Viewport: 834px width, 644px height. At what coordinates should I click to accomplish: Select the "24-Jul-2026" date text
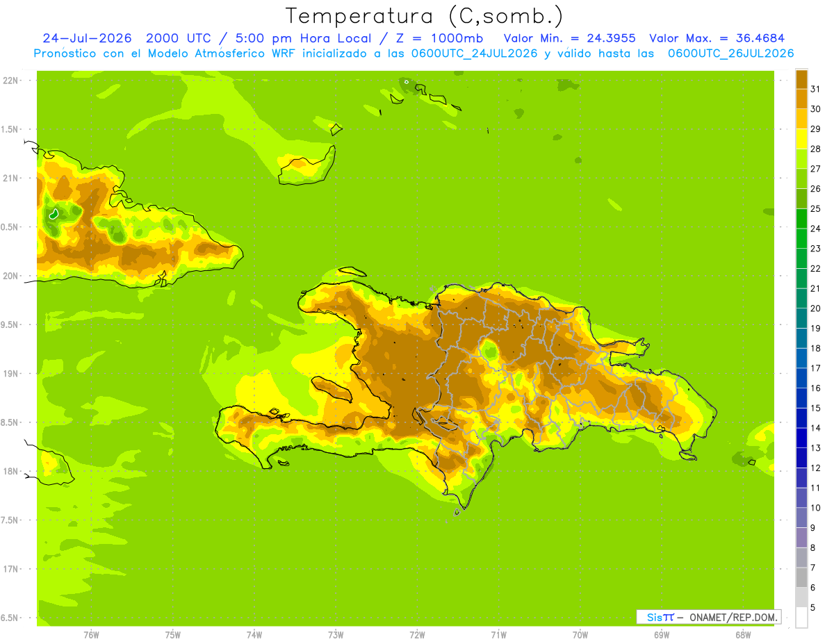pyautogui.click(x=88, y=38)
